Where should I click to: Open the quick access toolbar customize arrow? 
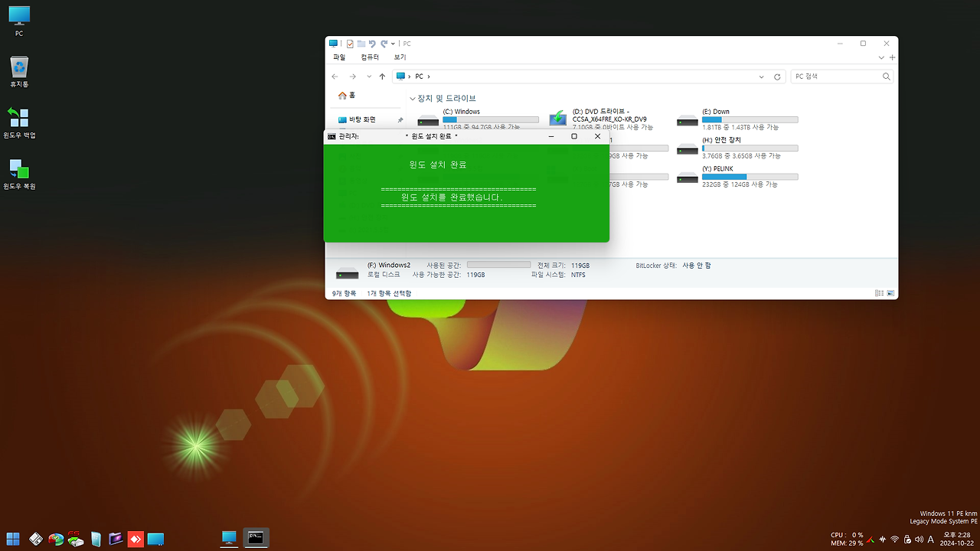[x=393, y=44]
